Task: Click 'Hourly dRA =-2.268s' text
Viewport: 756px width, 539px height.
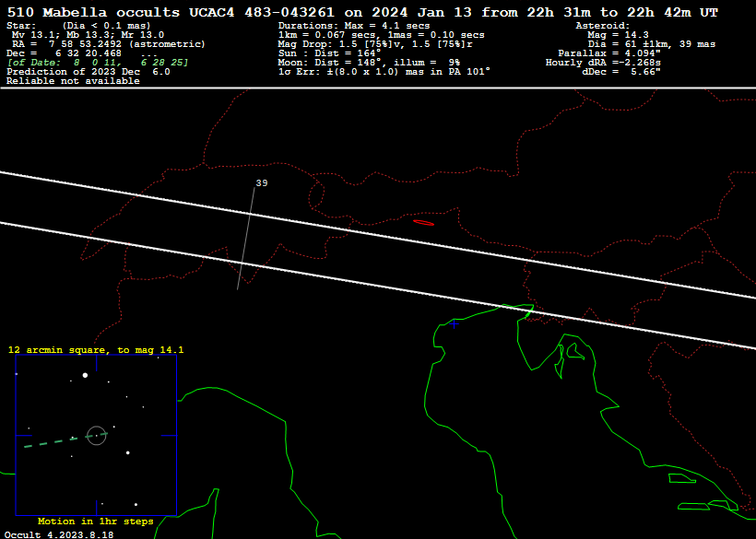Action: [x=603, y=63]
